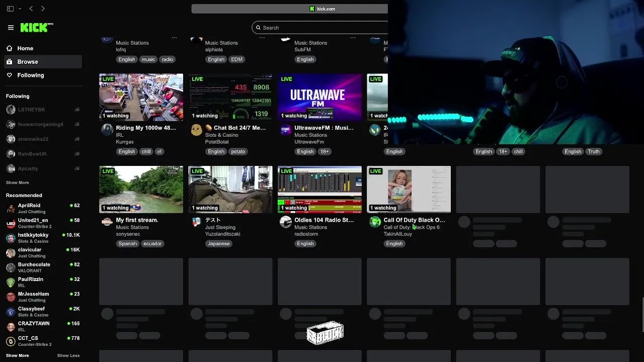
Task: Open recommended channel MrJesseHam
Action: coord(43,297)
